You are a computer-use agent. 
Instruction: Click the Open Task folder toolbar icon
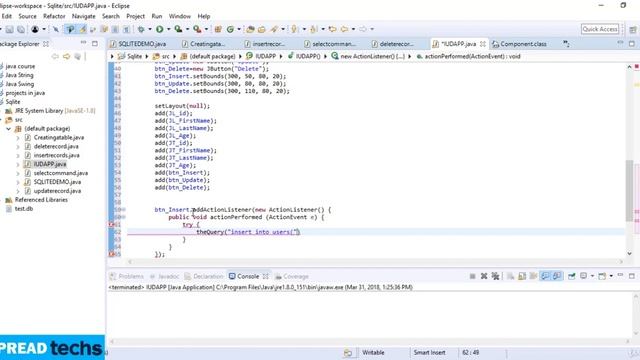(262, 29)
